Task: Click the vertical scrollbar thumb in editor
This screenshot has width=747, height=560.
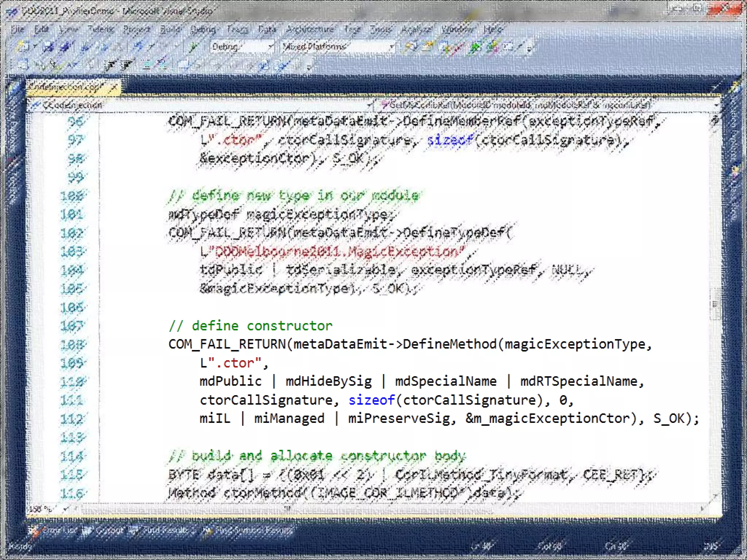Action: tap(715, 304)
